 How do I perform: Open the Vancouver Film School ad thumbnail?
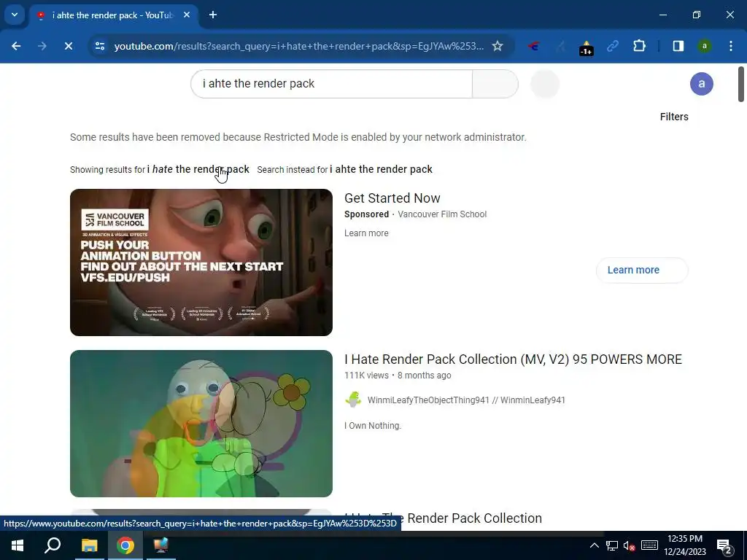(201, 262)
